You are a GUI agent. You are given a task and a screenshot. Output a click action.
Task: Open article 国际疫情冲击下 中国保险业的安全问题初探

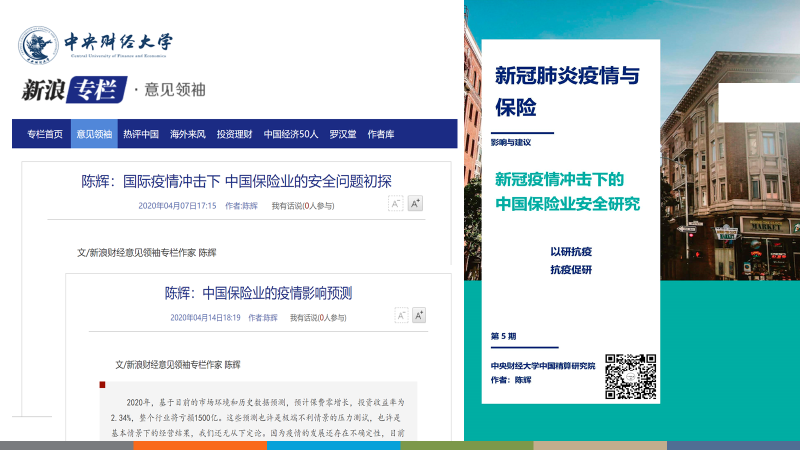[x=236, y=181]
